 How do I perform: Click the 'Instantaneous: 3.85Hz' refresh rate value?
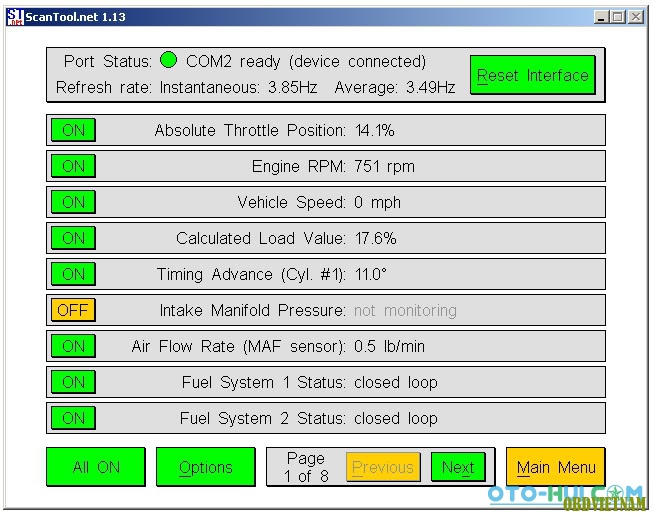239,87
